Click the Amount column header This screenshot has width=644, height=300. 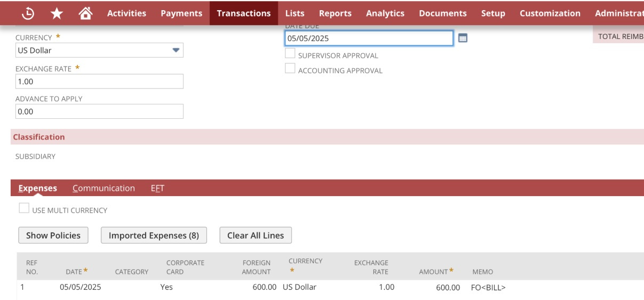click(x=435, y=271)
